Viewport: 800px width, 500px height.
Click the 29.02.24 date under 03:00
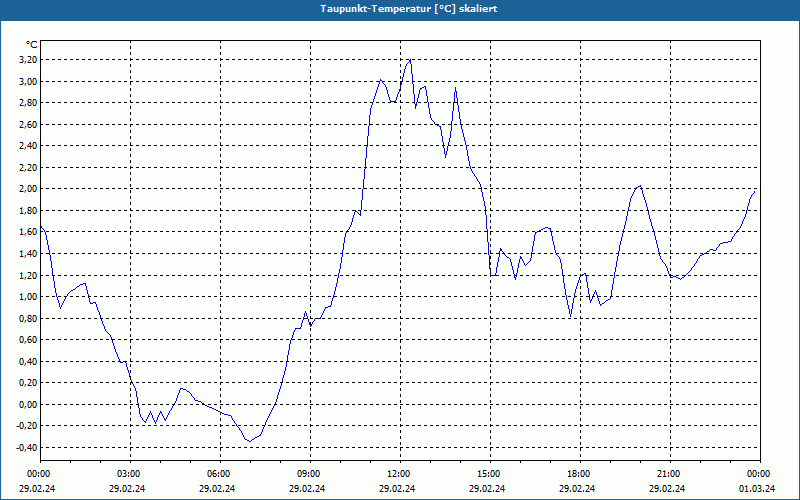(x=127, y=488)
